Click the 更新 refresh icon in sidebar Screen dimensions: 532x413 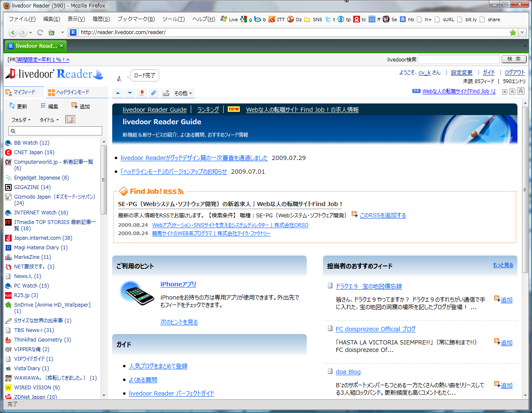(12, 106)
